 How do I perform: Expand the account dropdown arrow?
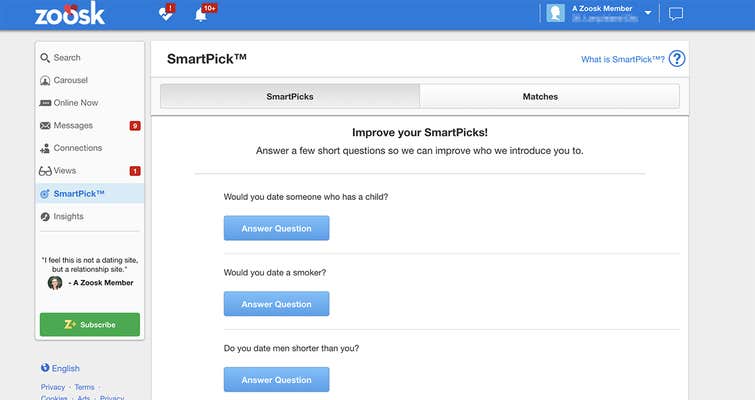coord(648,13)
